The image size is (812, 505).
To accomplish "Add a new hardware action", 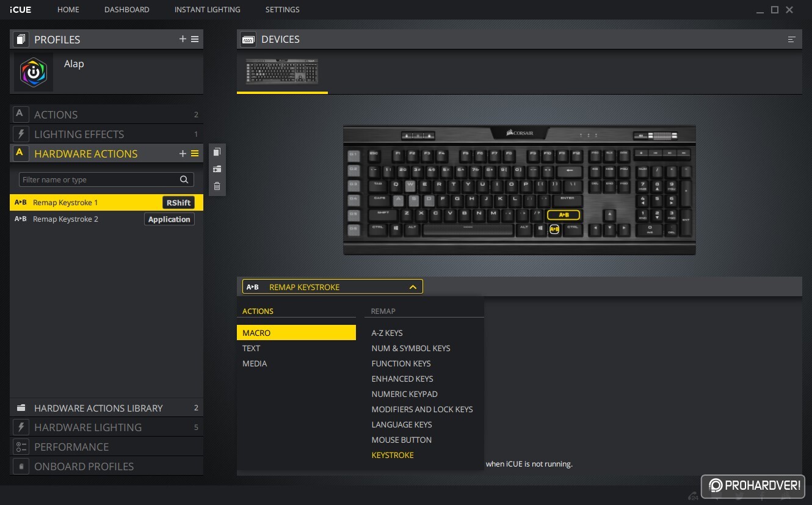I will point(183,153).
